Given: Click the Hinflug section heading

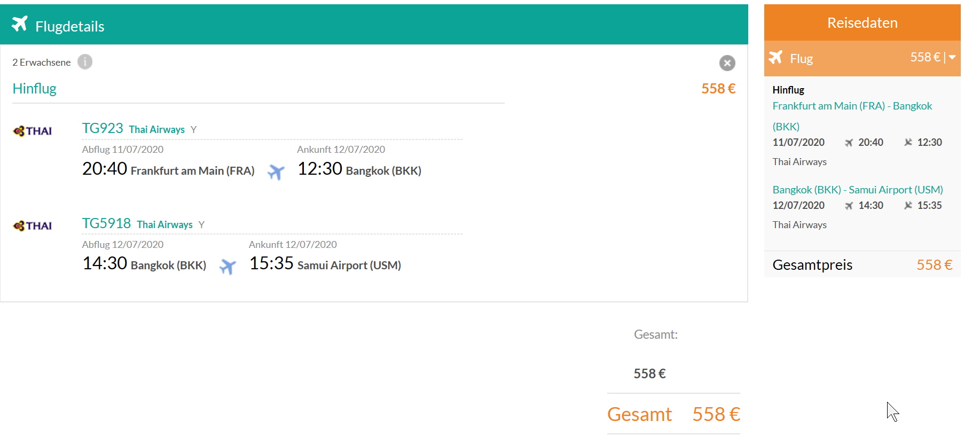Looking at the screenshot, I should click(35, 89).
